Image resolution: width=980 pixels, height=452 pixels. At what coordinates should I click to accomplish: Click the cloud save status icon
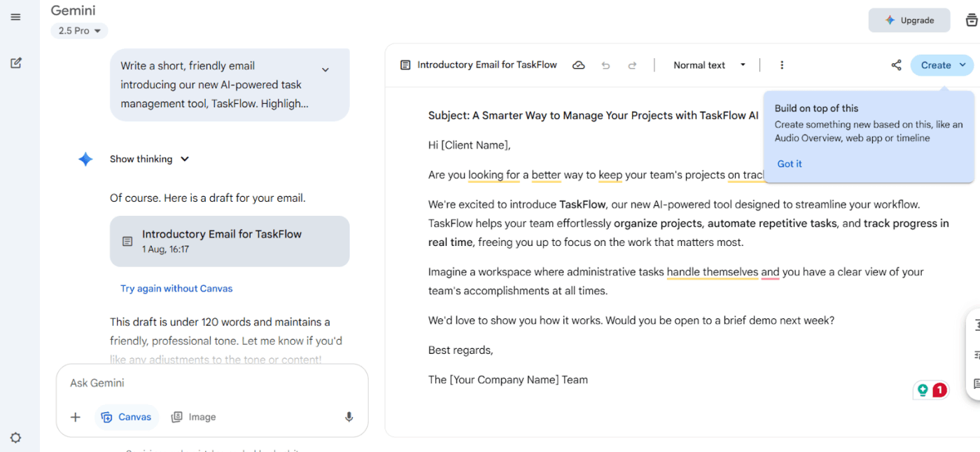[x=578, y=64]
